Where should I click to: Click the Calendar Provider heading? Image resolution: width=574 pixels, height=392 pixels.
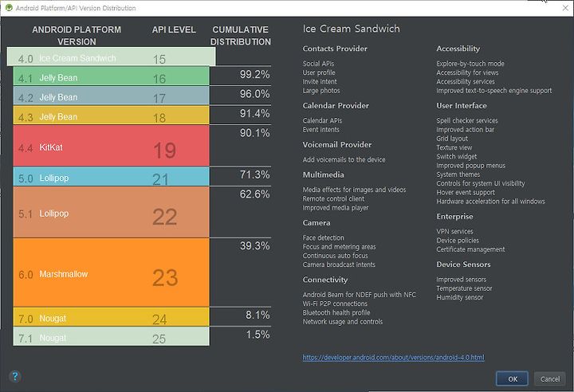pyautogui.click(x=336, y=105)
